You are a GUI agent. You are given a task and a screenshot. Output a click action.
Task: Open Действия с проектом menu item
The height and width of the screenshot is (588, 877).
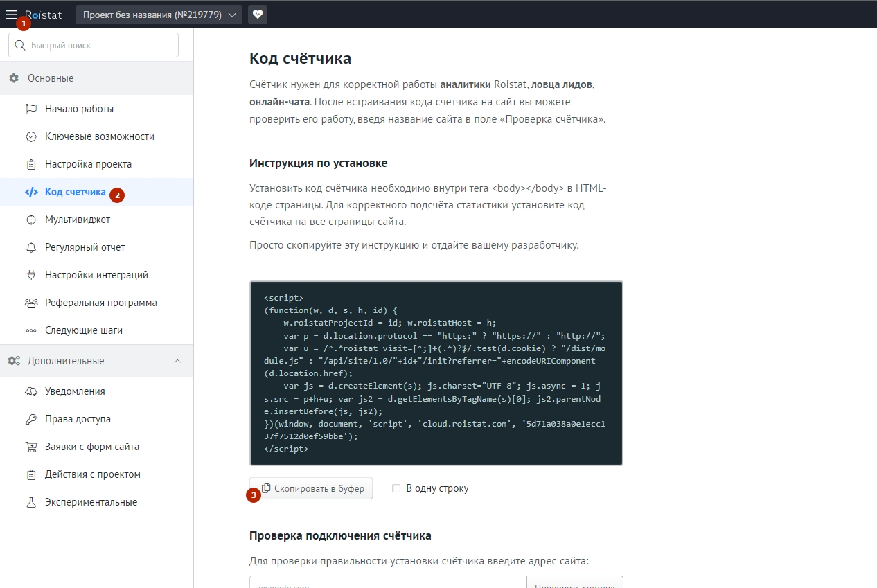point(97,474)
